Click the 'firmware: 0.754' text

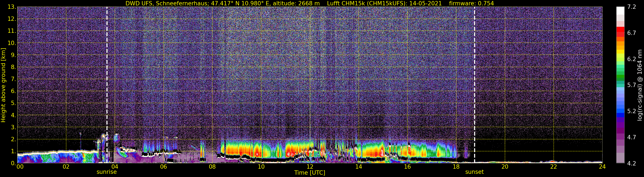472,3
